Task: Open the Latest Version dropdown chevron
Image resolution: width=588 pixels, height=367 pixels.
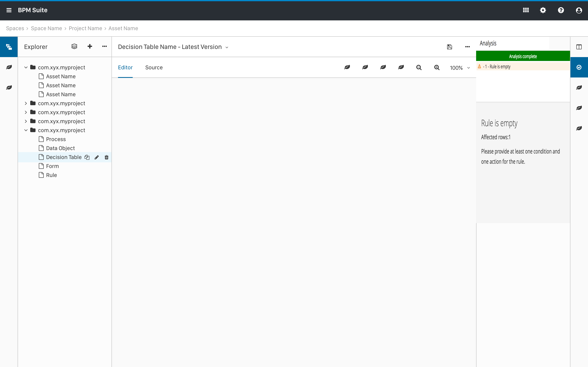Action: (x=227, y=47)
